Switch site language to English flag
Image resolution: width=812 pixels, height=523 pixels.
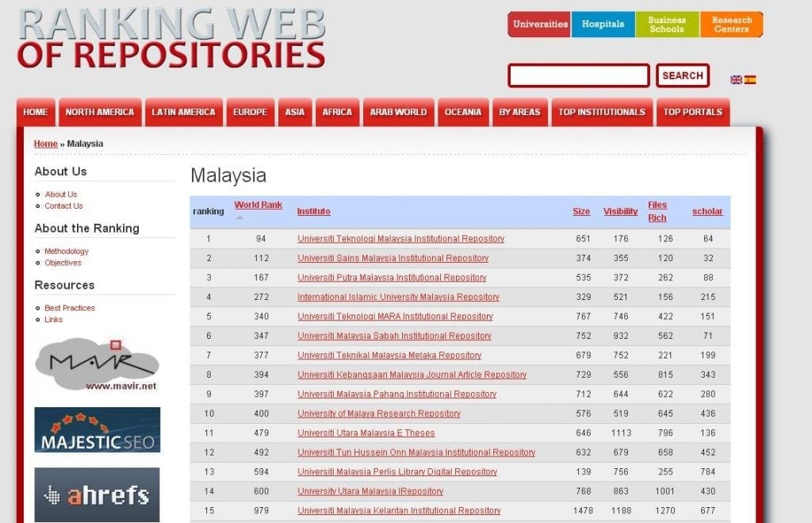[x=736, y=80]
